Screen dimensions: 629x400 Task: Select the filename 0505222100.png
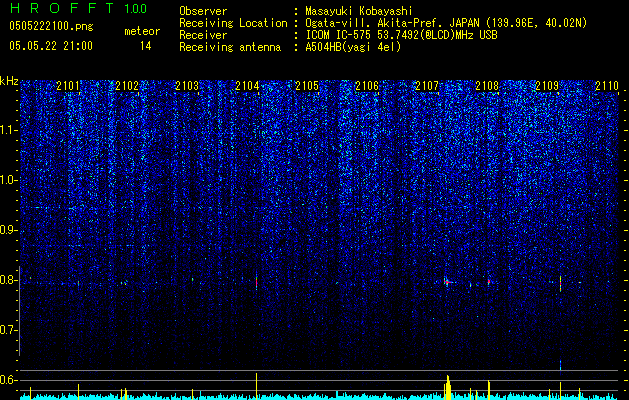pos(51,26)
